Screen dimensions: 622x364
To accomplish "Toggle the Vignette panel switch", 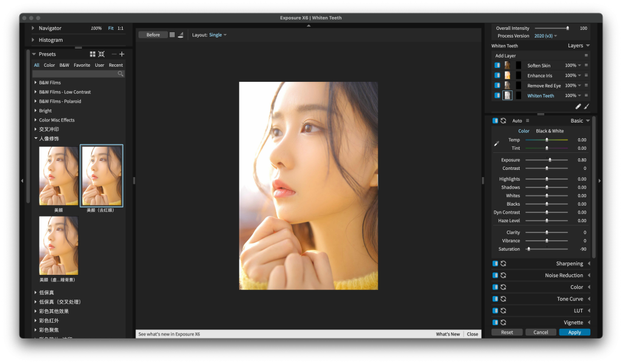I will [495, 322].
